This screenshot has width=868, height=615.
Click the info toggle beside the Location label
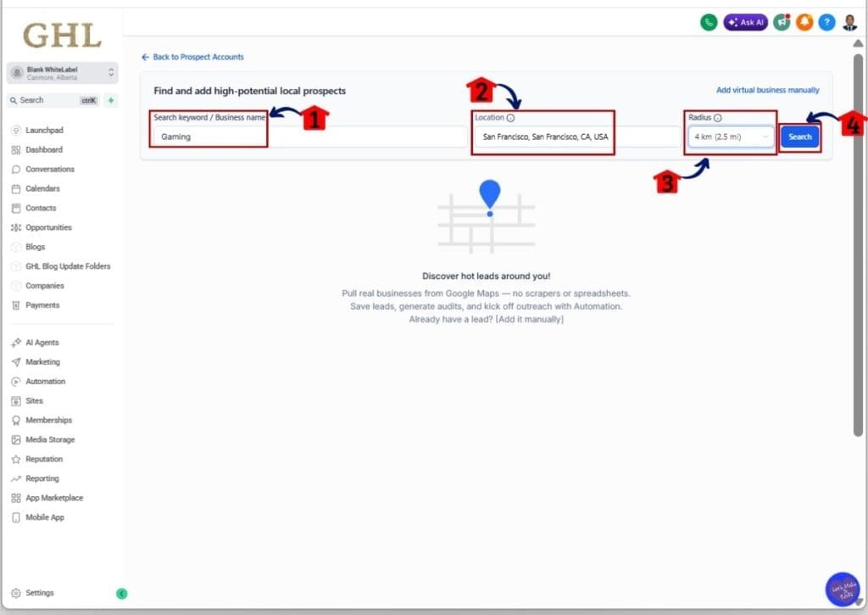click(509, 117)
